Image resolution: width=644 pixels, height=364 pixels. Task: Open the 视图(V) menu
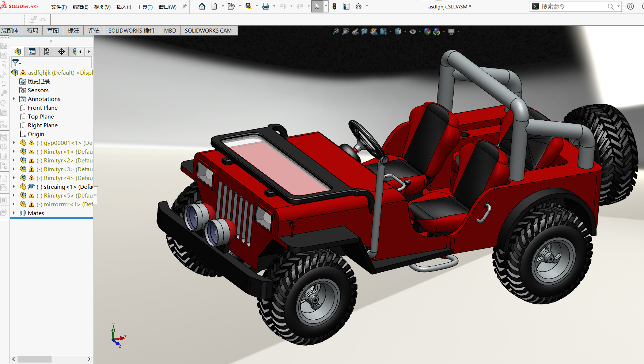(102, 7)
